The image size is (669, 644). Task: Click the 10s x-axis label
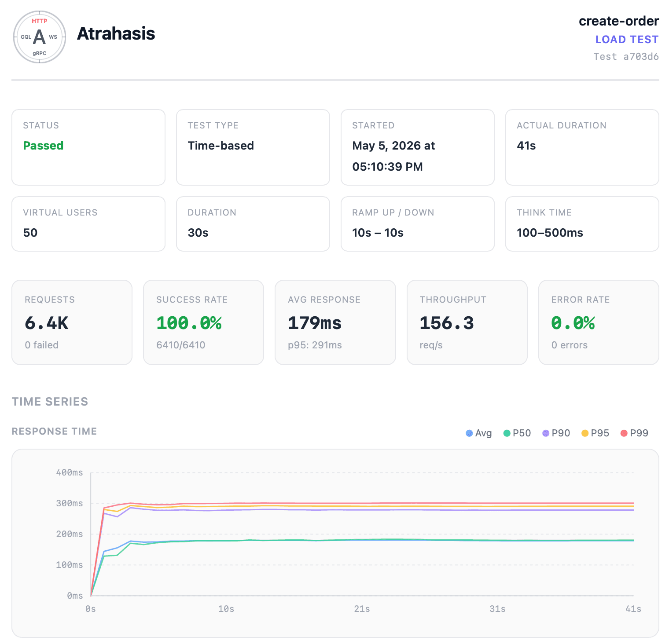(226, 609)
